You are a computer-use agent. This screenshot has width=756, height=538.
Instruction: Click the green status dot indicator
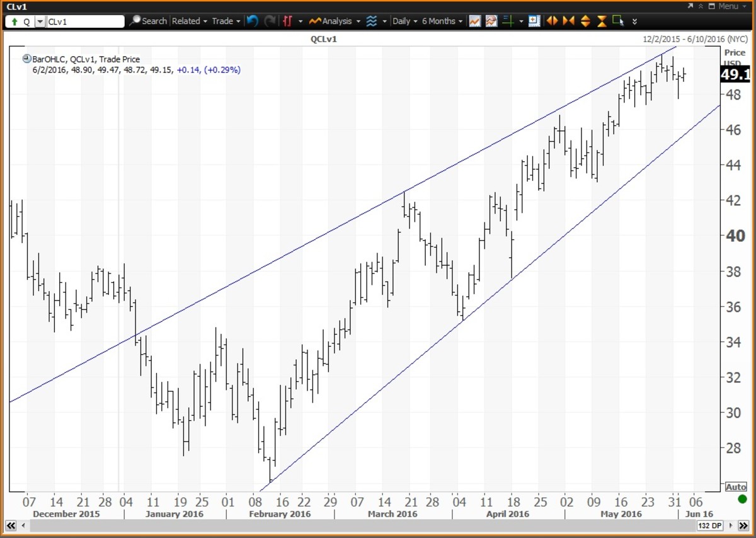tap(742, 500)
